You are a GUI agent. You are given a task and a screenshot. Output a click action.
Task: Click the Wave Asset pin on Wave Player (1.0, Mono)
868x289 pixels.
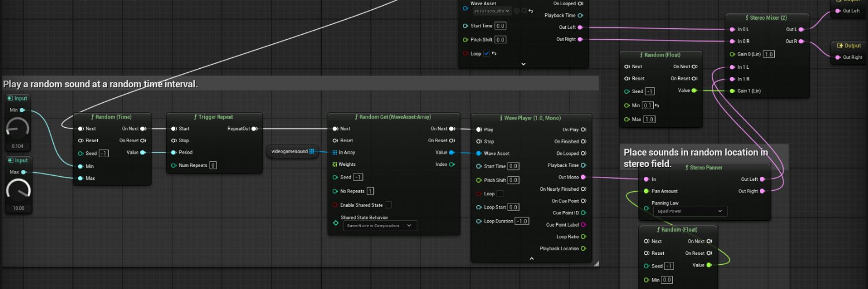point(479,153)
